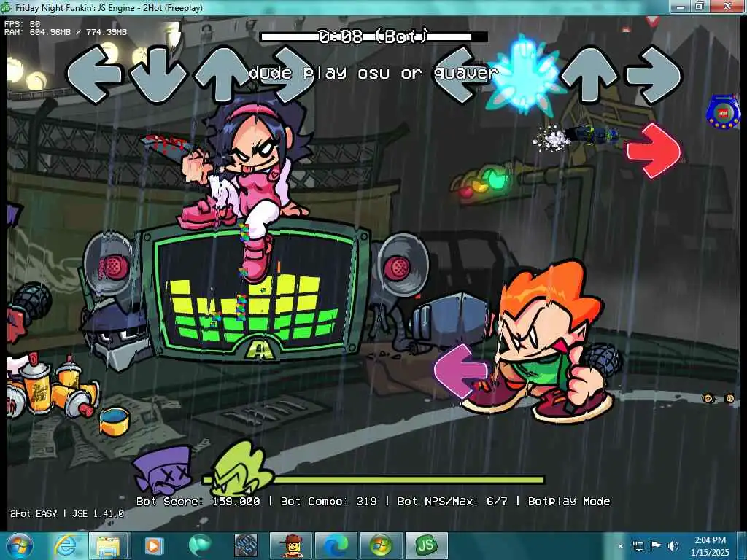Open Windows Media Player from taskbar
The height and width of the screenshot is (560, 747).
click(153, 545)
